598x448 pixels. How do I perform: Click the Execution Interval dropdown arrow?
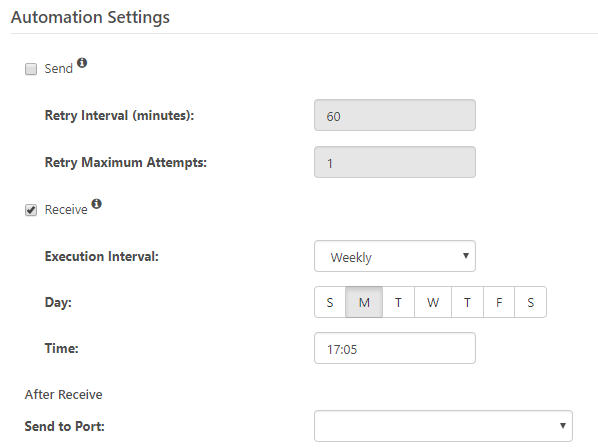466,256
